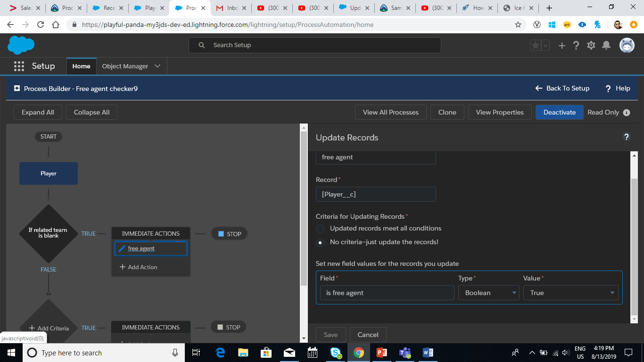Click the Salesforce cloud logo
Viewport: 644px width, 362px height.
(x=21, y=45)
